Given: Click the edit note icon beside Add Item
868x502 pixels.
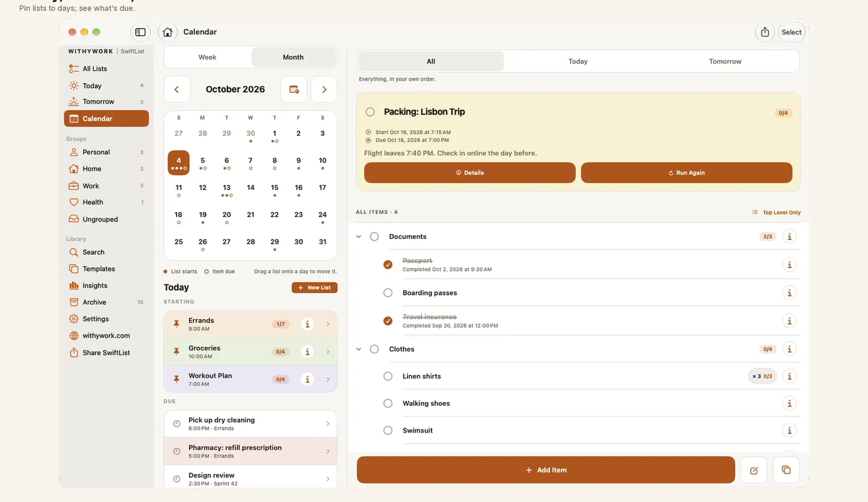Looking at the screenshot, I should point(754,470).
